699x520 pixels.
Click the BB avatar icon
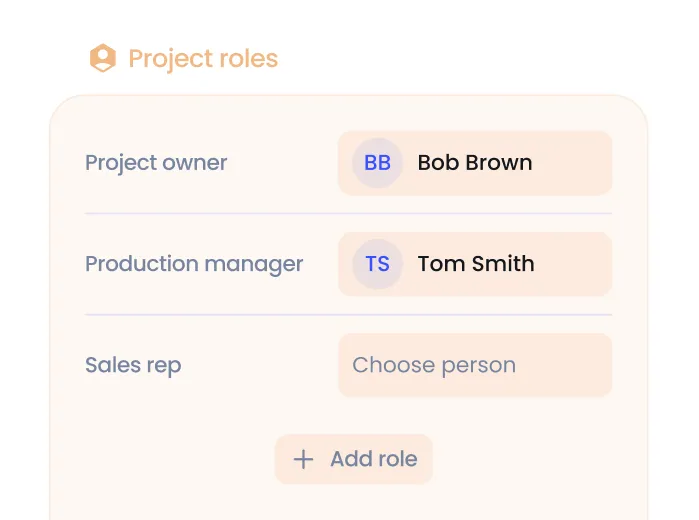pos(377,163)
